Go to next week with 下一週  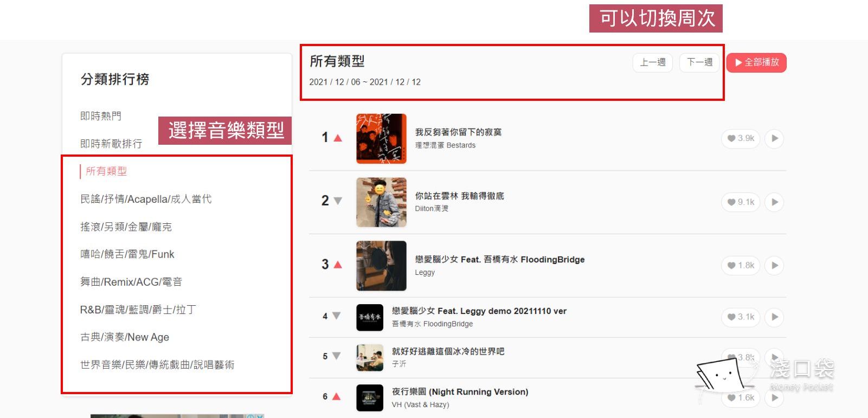pyautogui.click(x=699, y=62)
